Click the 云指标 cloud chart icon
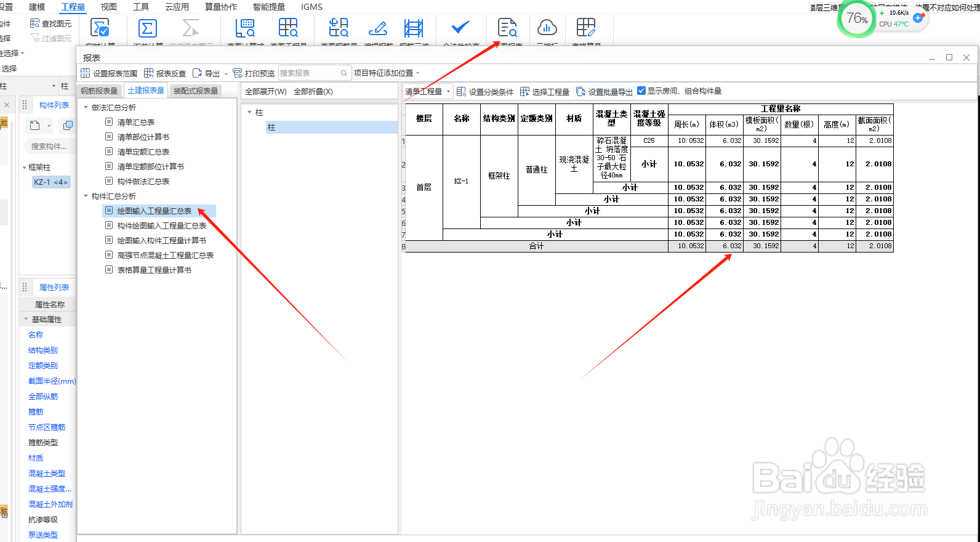980x542 pixels. tap(547, 28)
